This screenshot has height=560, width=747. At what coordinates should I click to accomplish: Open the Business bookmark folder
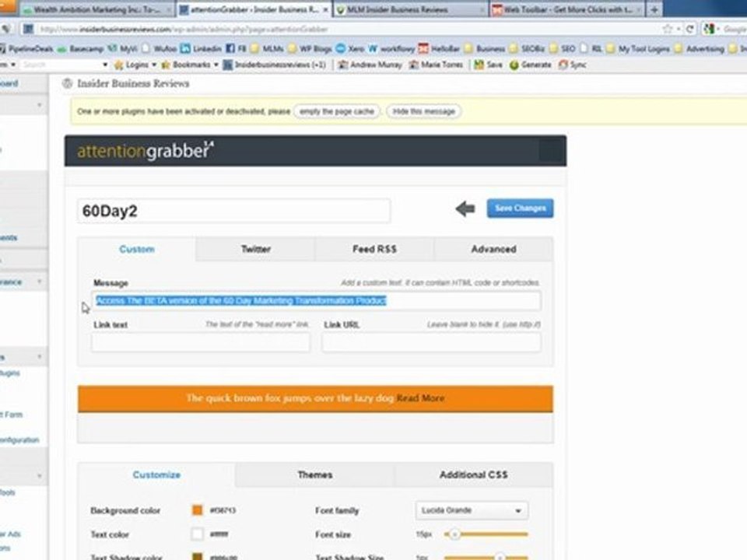pyautogui.click(x=485, y=48)
